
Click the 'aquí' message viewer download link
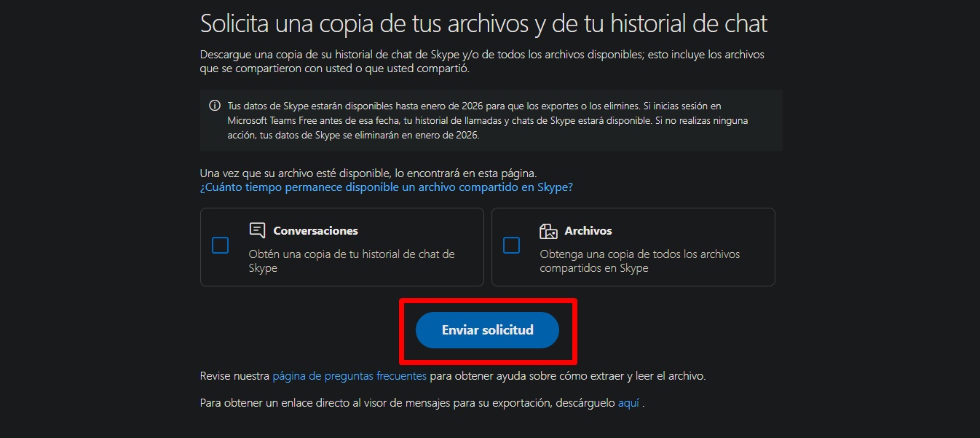coord(628,402)
